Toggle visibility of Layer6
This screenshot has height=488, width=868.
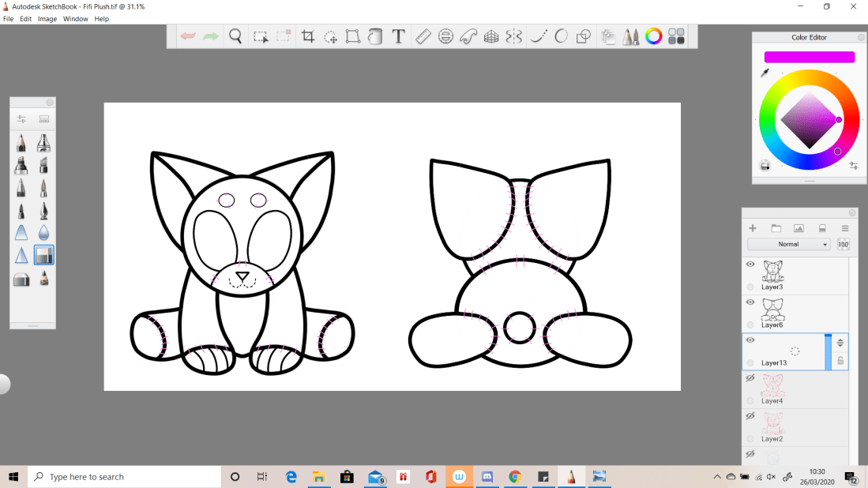[x=750, y=302]
